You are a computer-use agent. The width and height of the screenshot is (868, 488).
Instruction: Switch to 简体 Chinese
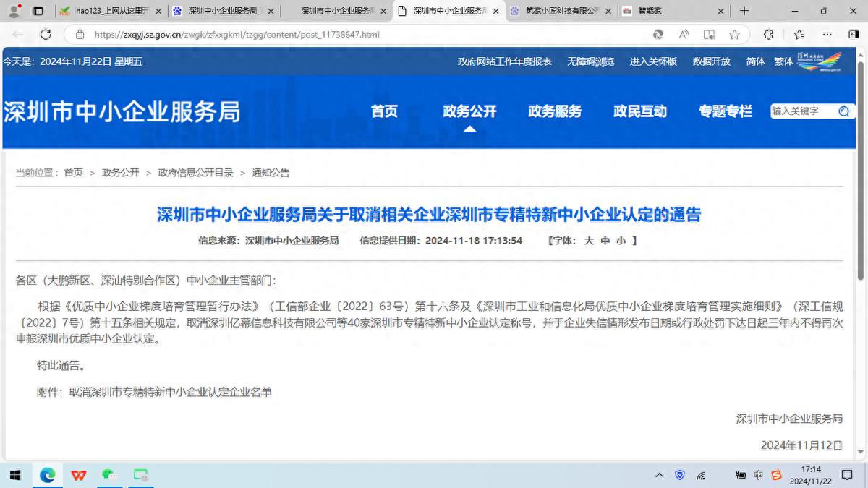(755, 61)
